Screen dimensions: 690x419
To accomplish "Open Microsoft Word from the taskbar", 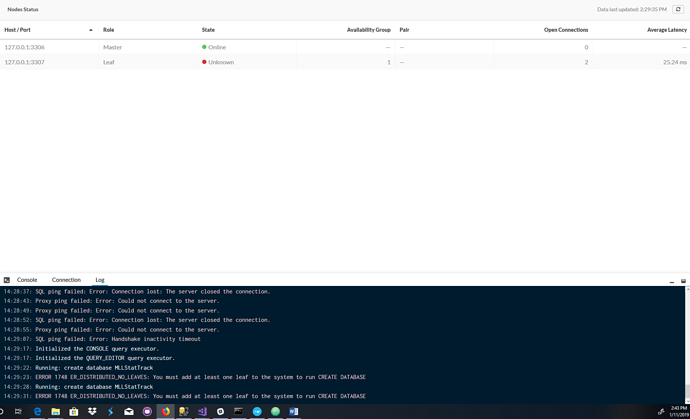I will coord(294,412).
